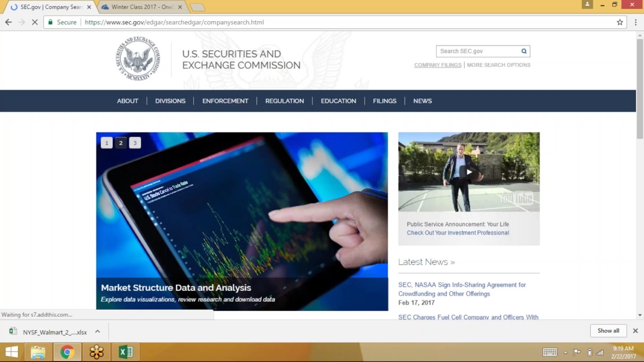Image resolution: width=644 pixels, height=362 pixels.
Task: Click Show all downloads
Action: (608, 330)
